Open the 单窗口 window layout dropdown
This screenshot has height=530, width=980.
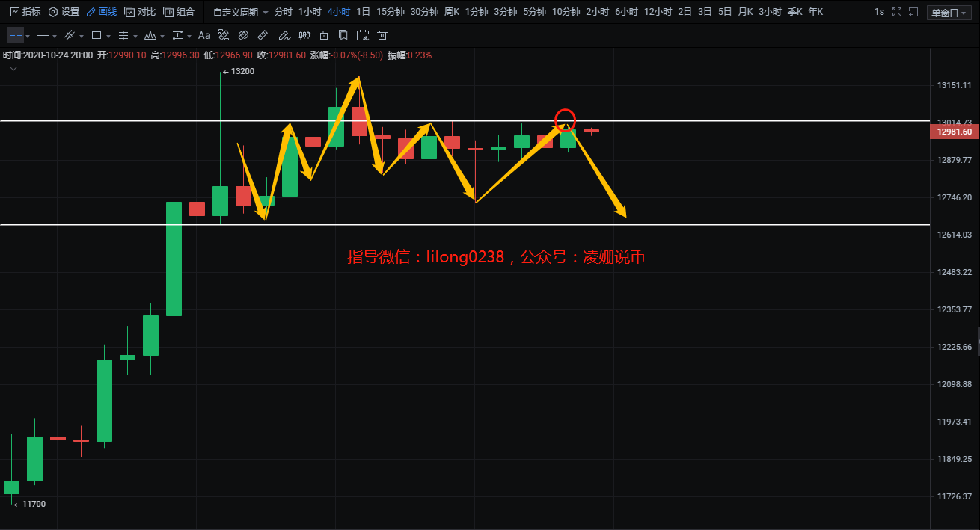pos(947,12)
